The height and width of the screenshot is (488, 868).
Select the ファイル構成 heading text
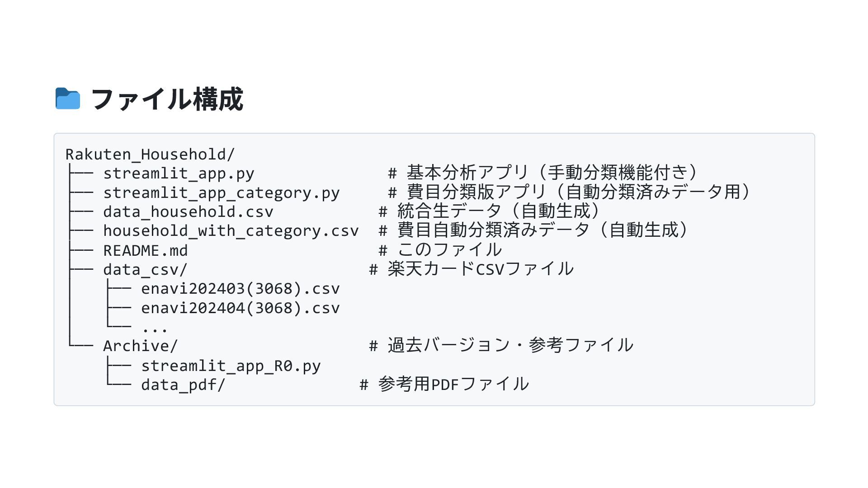[x=167, y=99]
